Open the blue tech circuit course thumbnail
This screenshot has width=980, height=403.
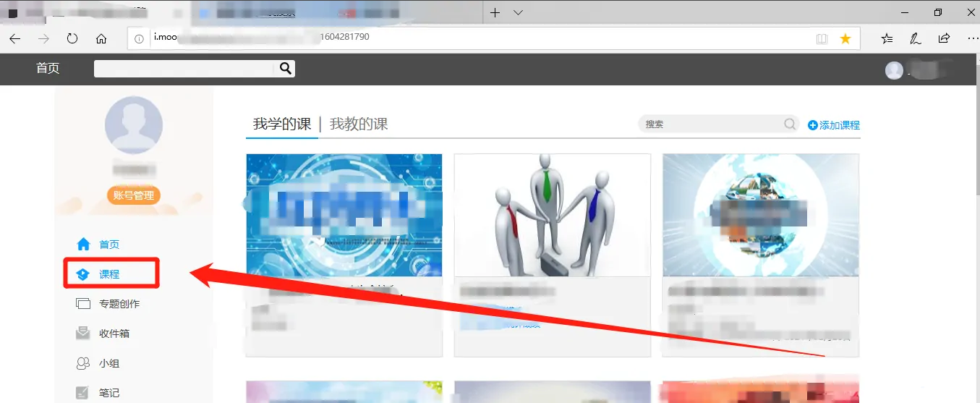click(x=344, y=216)
